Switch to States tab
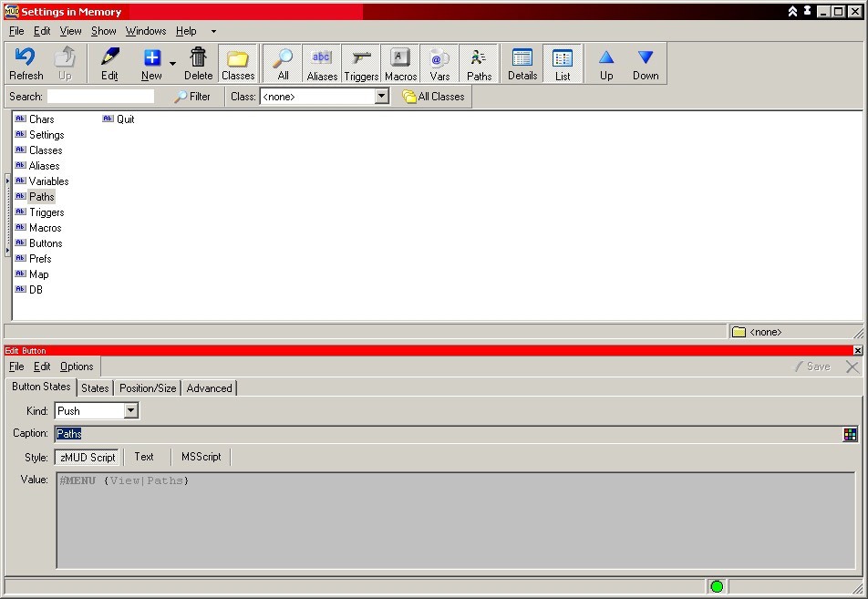The height and width of the screenshot is (599, 868). tap(95, 388)
